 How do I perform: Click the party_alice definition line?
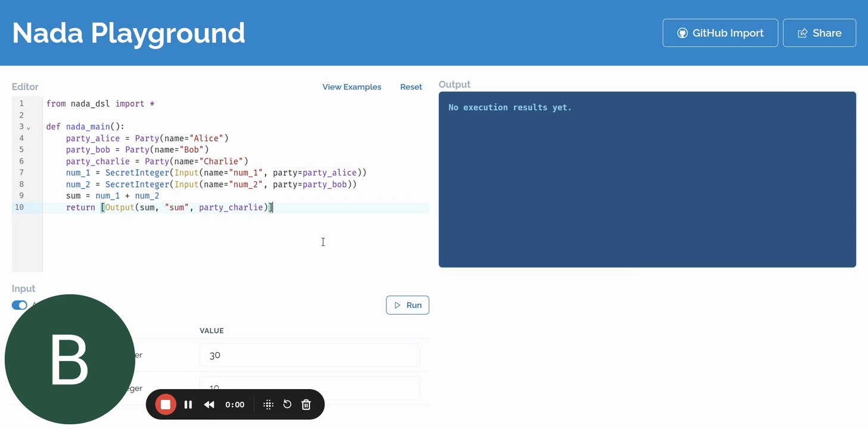point(147,138)
